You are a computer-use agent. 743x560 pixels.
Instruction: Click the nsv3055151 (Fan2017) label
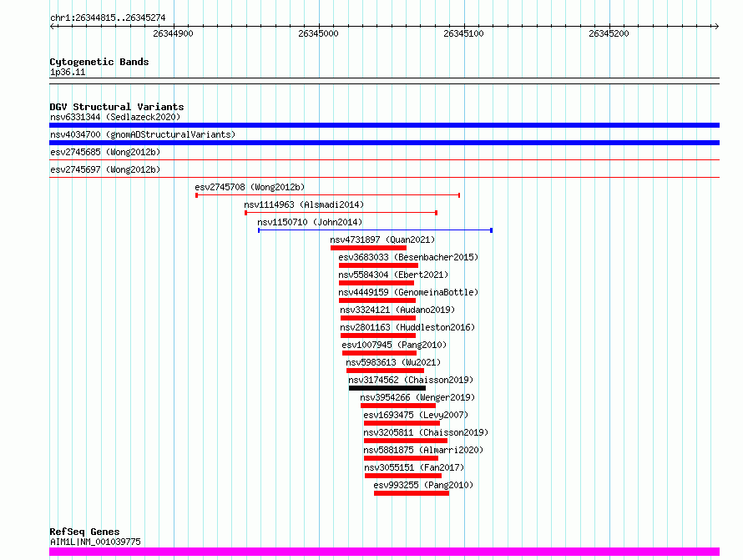tap(414, 467)
